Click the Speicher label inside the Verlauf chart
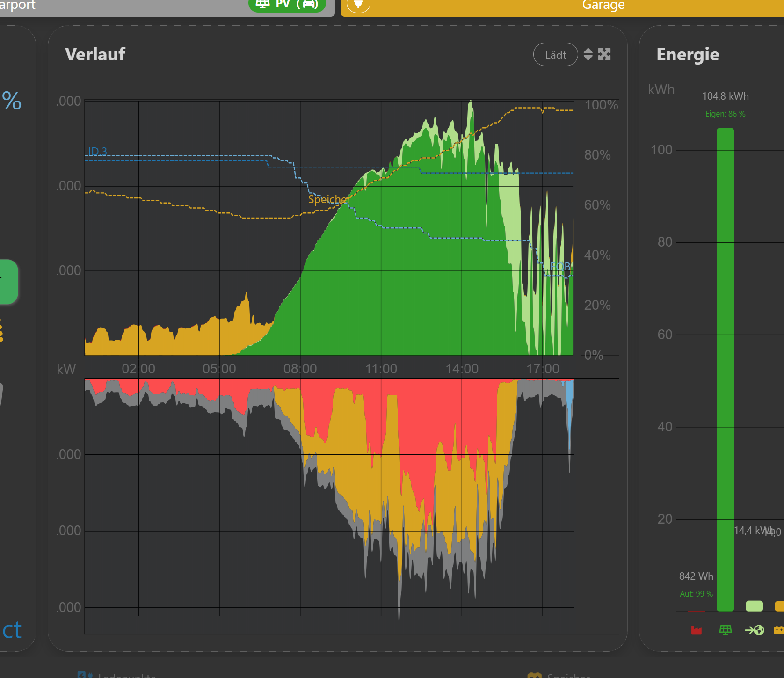Viewport: 784px width, 678px height. (328, 199)
